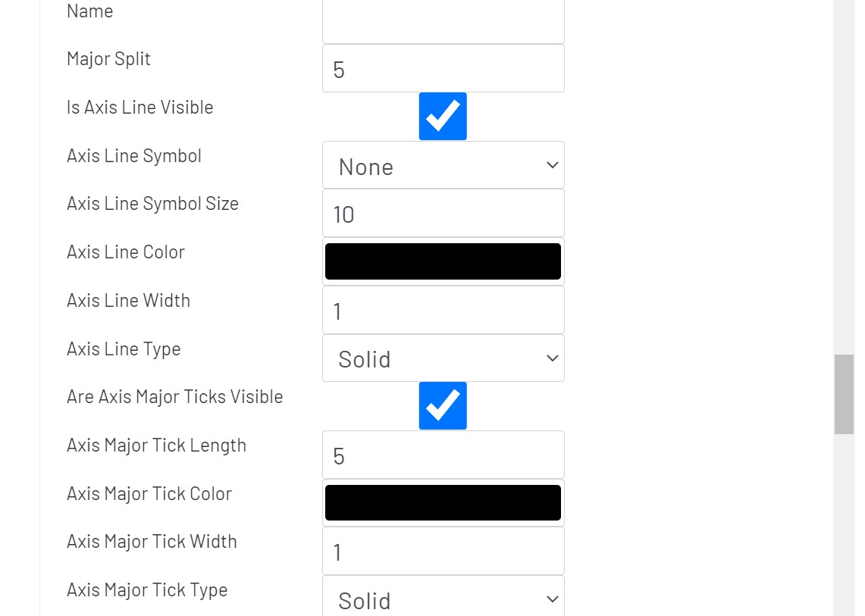Screen dimensions: 865x616
Task: Focus the Axis Line Width input
Action: (x=443, y=310)
